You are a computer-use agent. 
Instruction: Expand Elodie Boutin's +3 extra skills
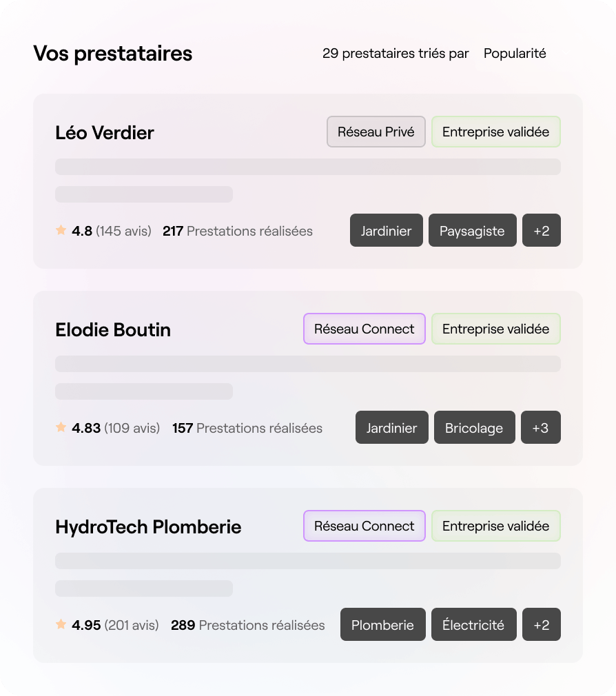pyautogui.click(x=540, y=428)
